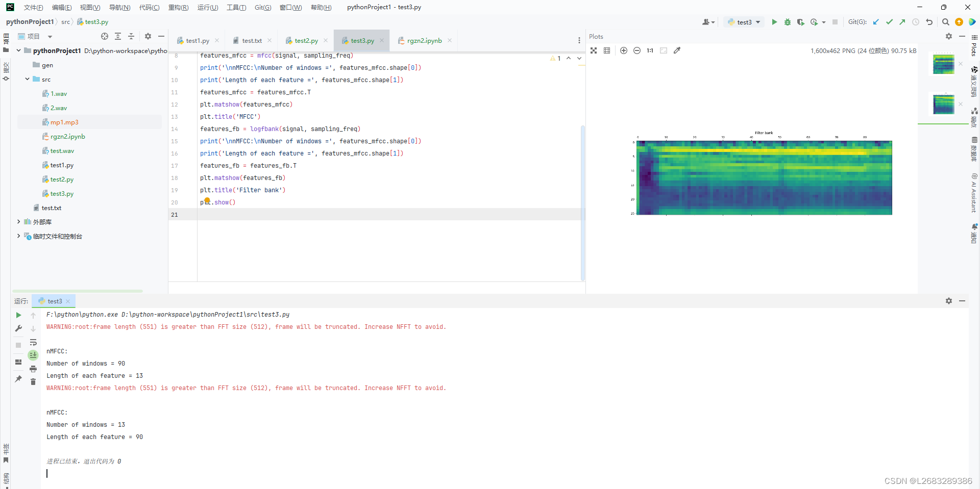Start debugging with the green bug icon
Screen dimensions: 980x489
pos(788,22)
